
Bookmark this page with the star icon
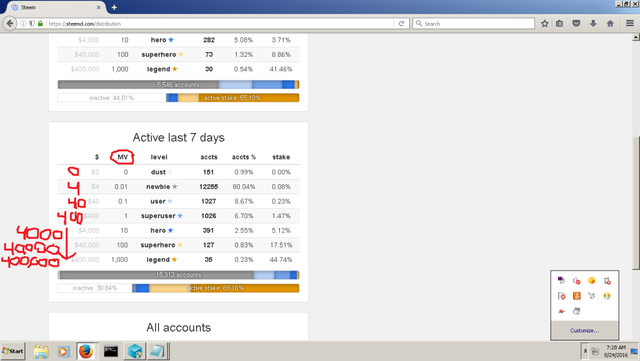544,24
